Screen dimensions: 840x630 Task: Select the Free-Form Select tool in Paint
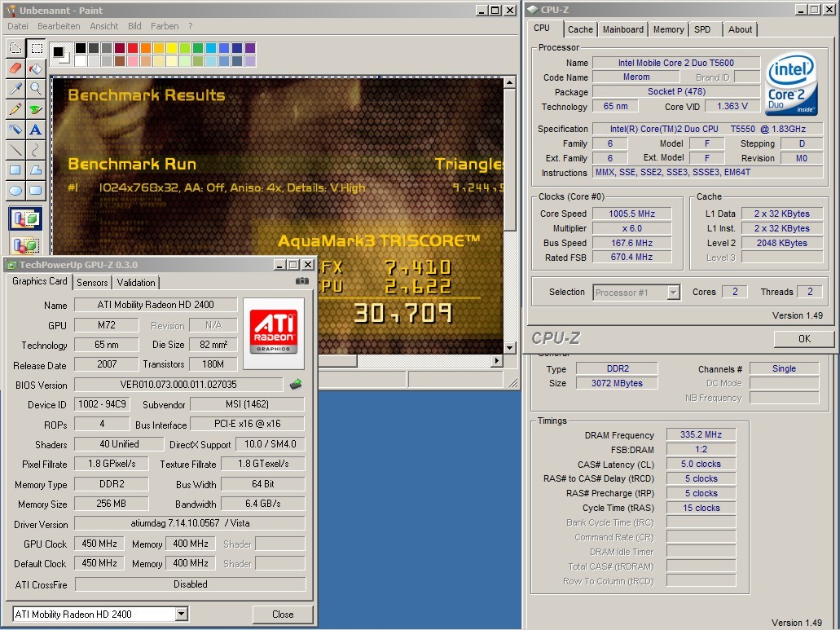(15, 48)
